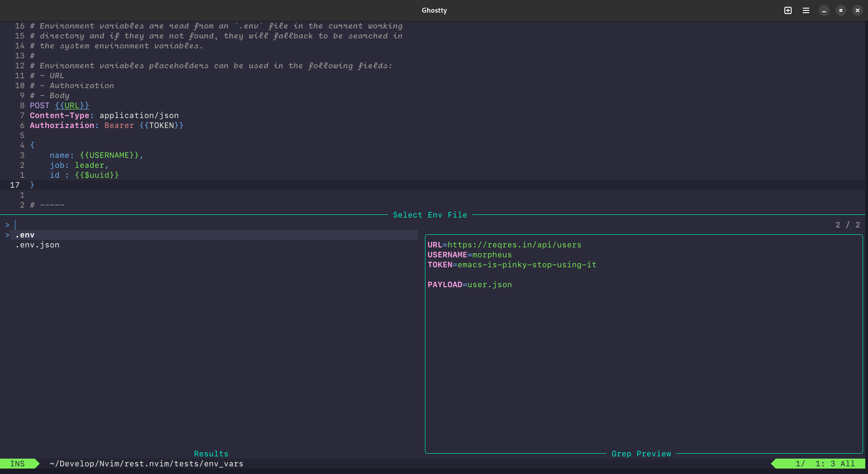Click the 'leader' job value

pyautogui.click(x=90, y=165)
